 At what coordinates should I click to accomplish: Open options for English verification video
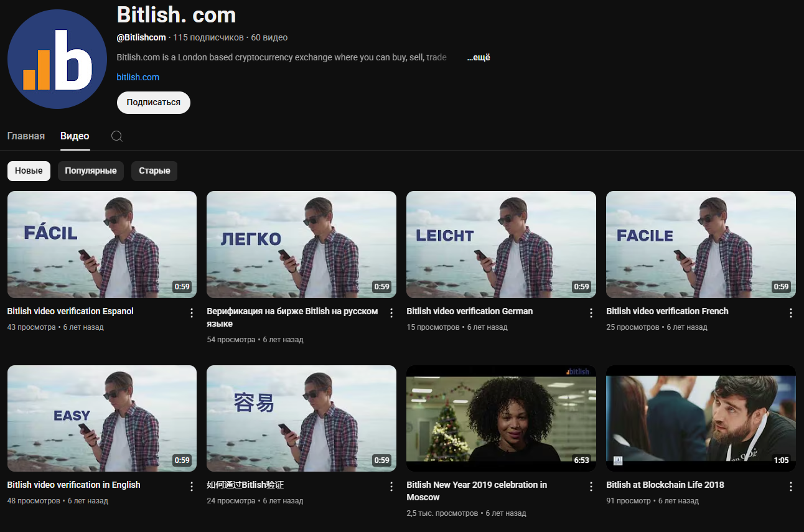(x=192, y=487)
